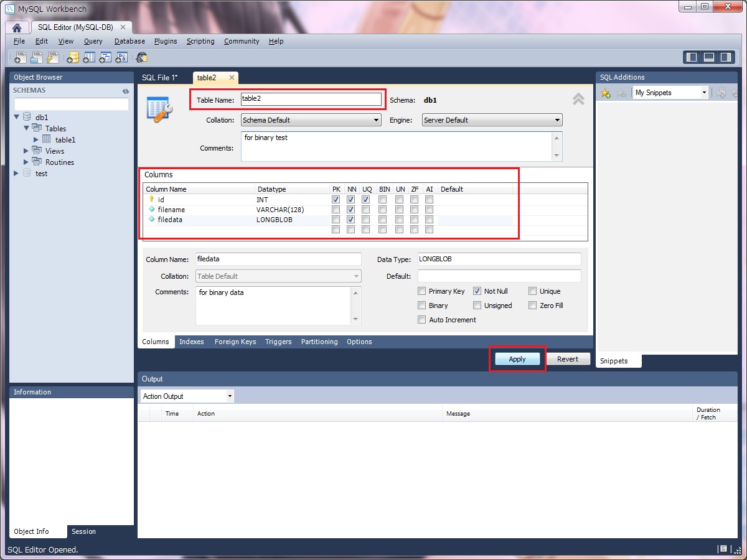Enable the Auto Increment checkbox
Viewport: 747px width, 560px height.
tap(422, 320)
